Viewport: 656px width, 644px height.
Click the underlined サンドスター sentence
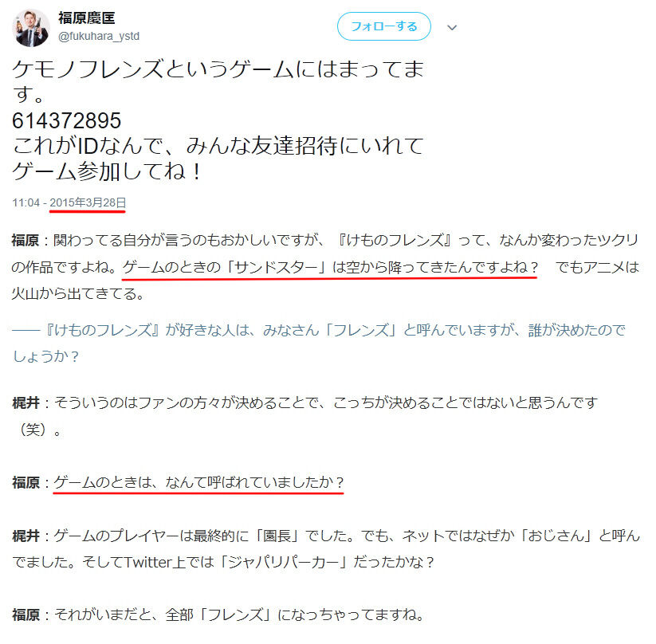click(330, 267)
